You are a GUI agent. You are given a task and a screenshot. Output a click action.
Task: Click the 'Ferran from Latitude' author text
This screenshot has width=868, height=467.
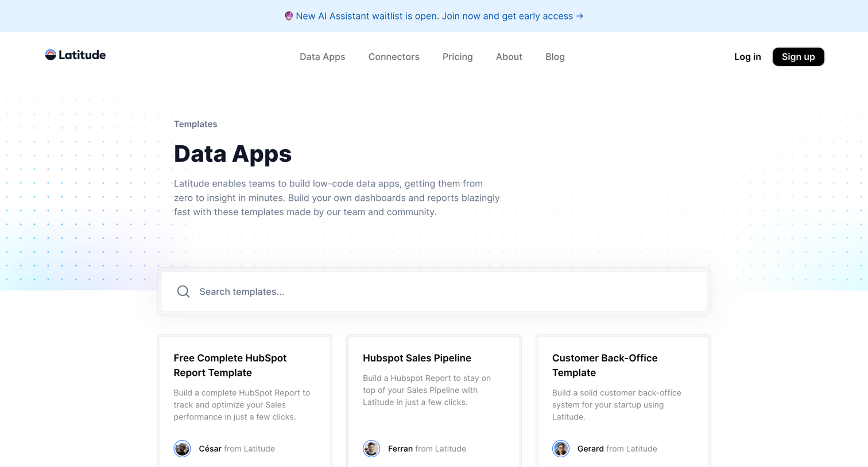pos(427,449)
